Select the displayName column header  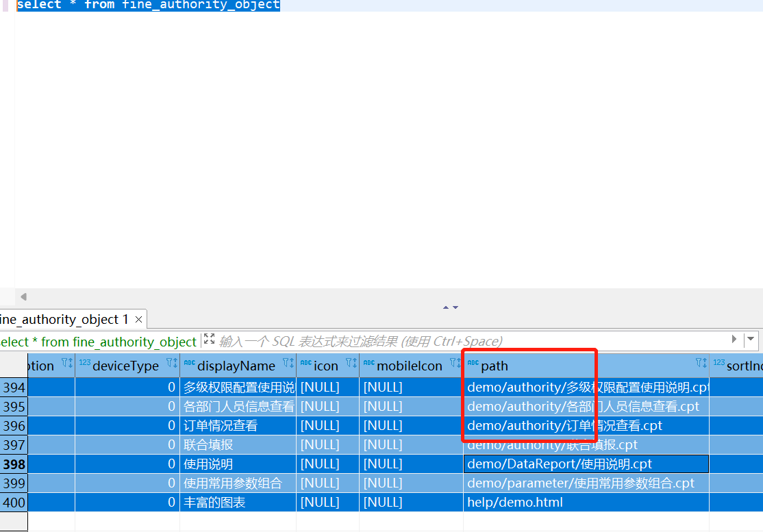click(238, 366)
